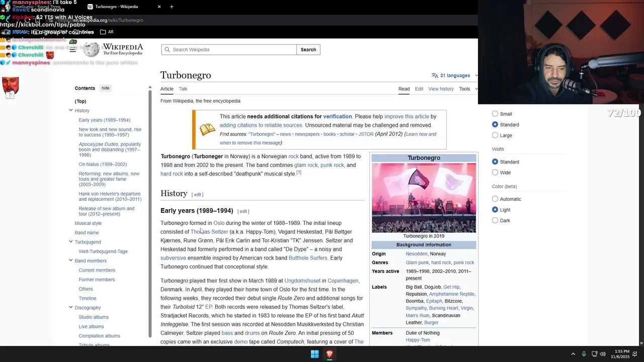Collapse the Turbojugend contents section
Image resolution: width=644 pixels, height=362 pixels.
point(70,242)
